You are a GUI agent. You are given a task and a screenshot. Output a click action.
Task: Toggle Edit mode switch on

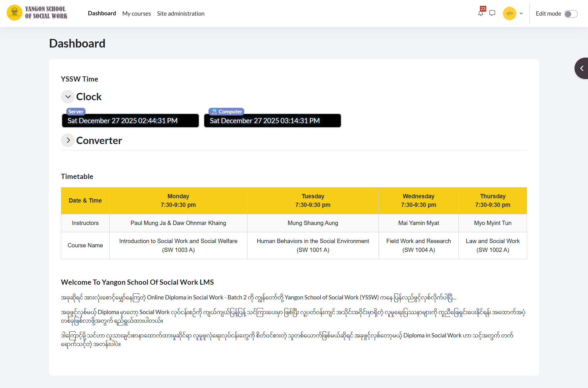coord(571,14)
